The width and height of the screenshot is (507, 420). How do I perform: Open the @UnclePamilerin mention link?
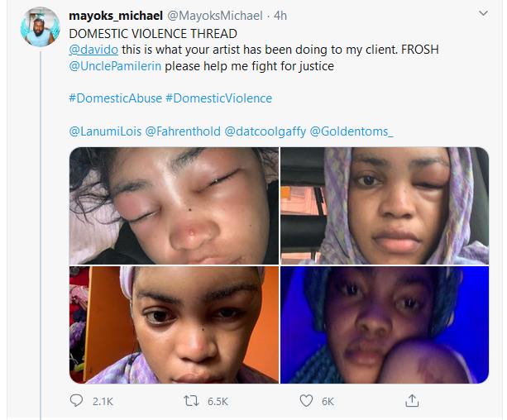[115, 66]
